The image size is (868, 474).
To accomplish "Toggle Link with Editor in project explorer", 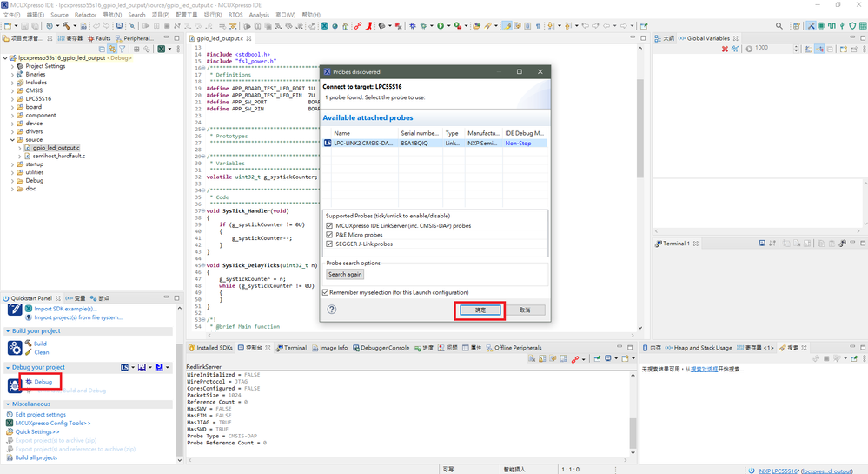I will coord(112,49).
